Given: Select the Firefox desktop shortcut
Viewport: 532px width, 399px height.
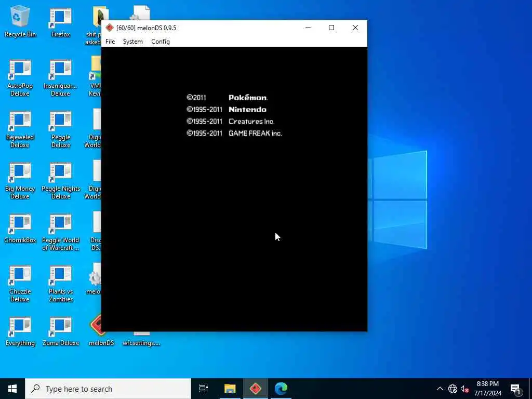Looking at the screenshot, I should pyautogui.click(x=61, y=21).
